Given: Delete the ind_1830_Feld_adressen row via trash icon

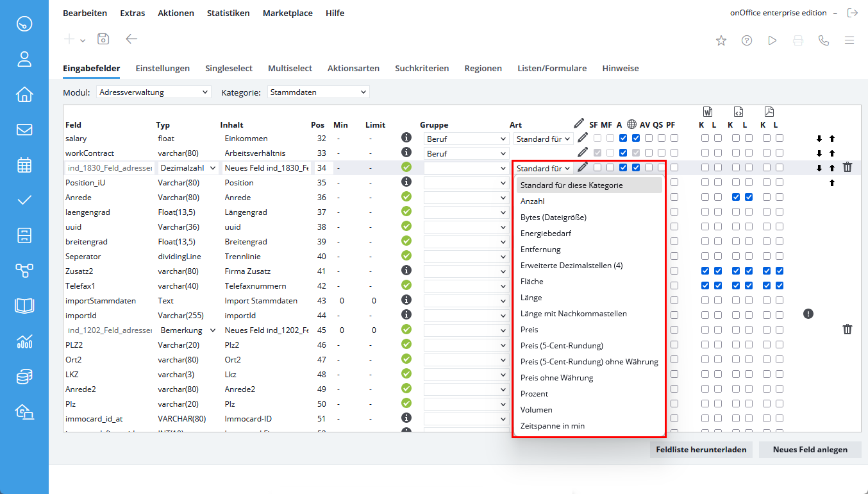Looking at the screenshot, I should [847, 167].
